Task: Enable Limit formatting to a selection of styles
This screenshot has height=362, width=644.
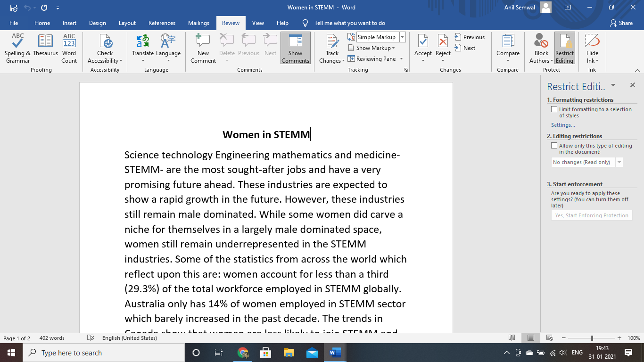Action: [554, 109]
